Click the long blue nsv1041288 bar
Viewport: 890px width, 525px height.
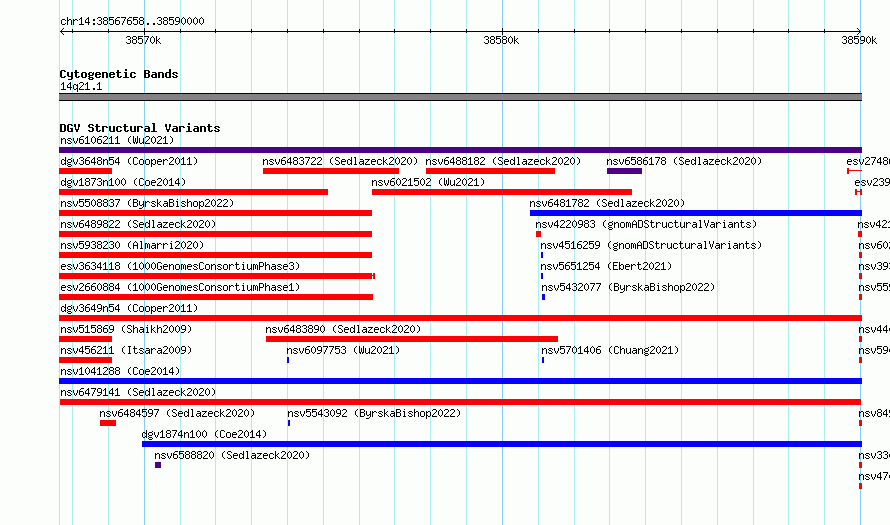click(x=460, y=381)
